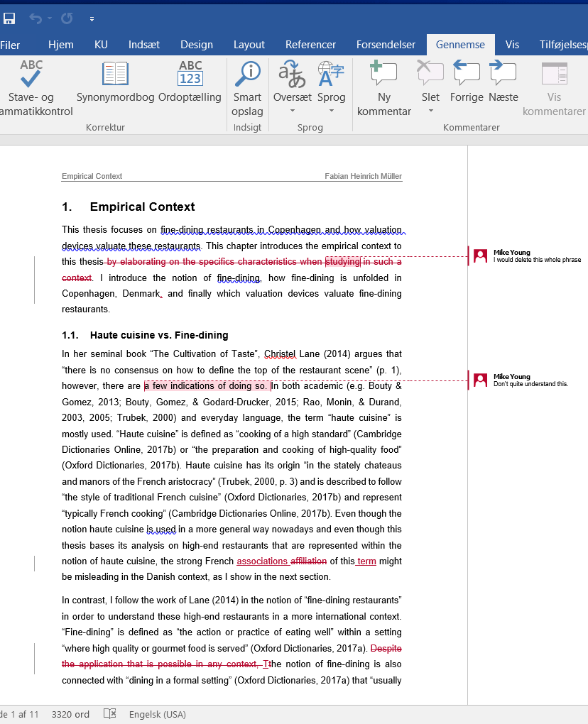The image size is (588, 724).
Task: Click misspelled name 'Christel' with red underline
Action: point(280,354)
